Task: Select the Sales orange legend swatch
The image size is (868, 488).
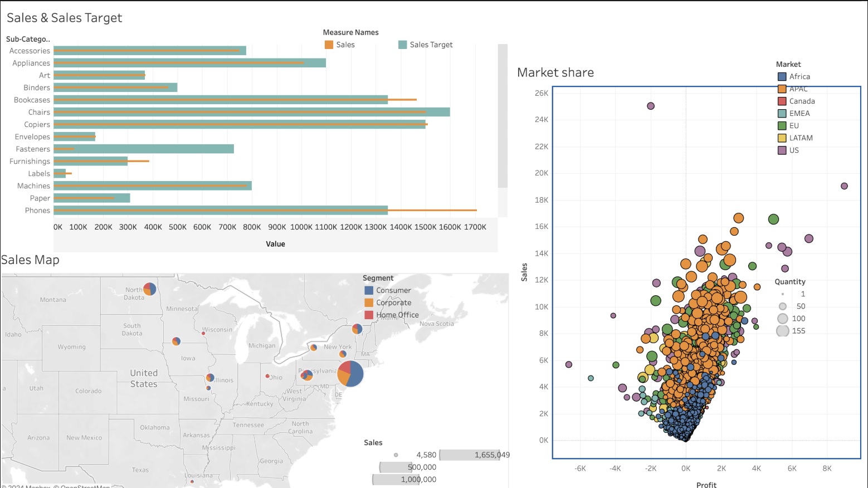Action: [x=329, y=44]
